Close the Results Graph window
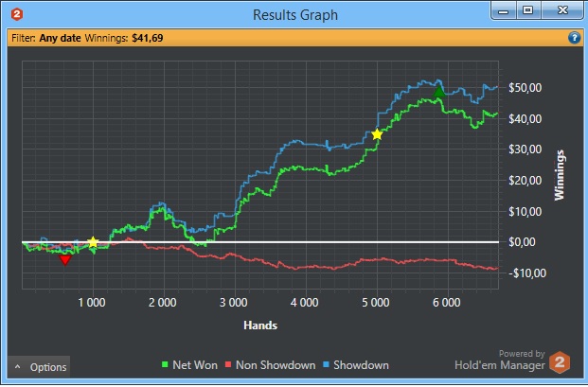Image resolution: width=588 pixels, height=387 pixels. [x=562, y=10]
